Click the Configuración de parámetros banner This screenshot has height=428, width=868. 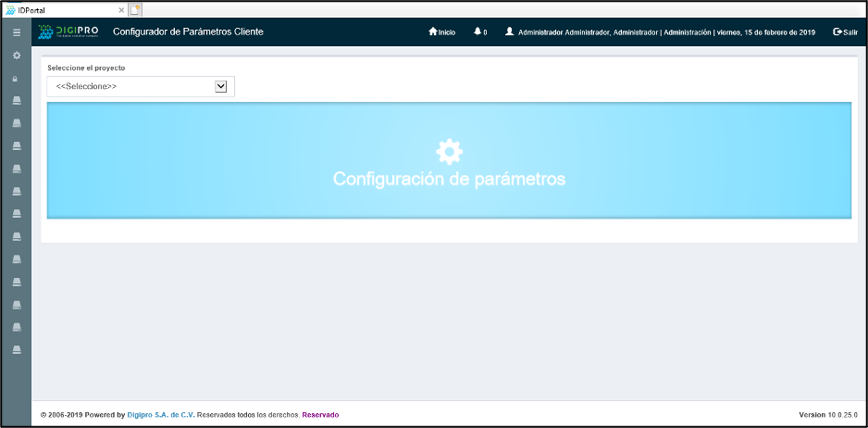coord(449,179)
